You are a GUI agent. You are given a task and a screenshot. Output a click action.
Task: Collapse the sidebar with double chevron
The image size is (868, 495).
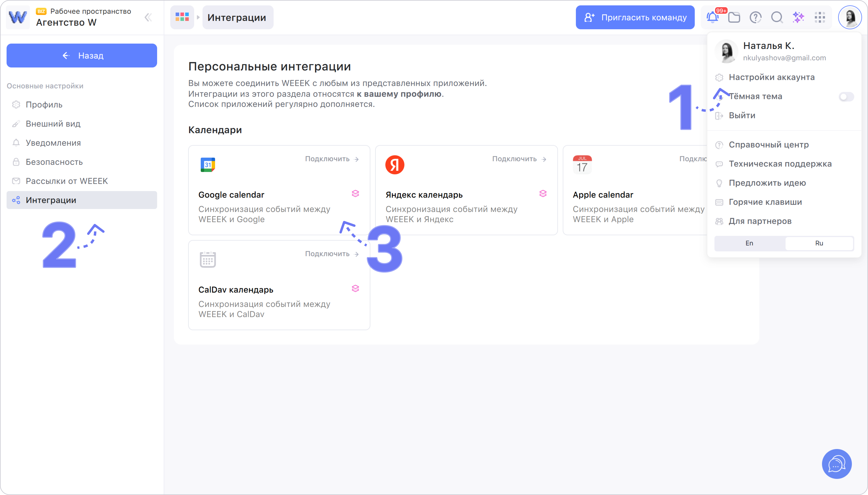coord(148,17)
